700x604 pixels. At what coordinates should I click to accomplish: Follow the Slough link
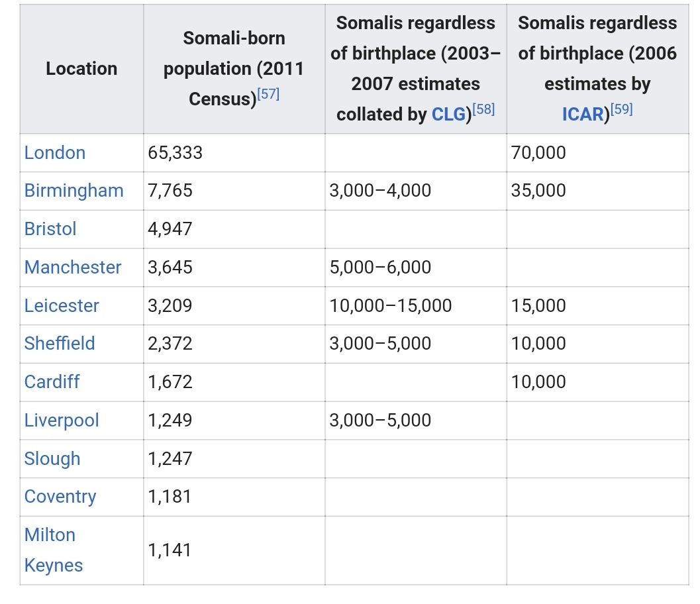point(52,459)
